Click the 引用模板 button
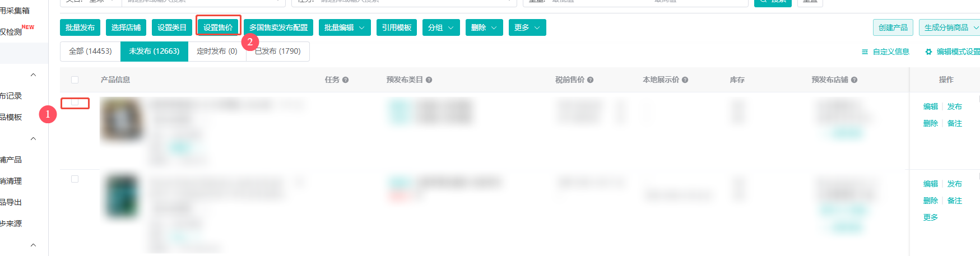This screenshot has width=980, height=256. click(x=397, y=27)
